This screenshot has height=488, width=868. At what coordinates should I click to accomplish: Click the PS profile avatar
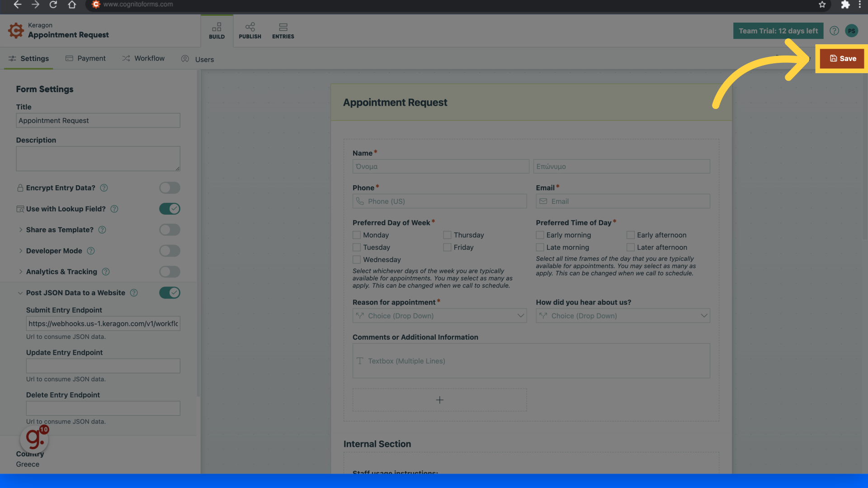coord(852,30)
